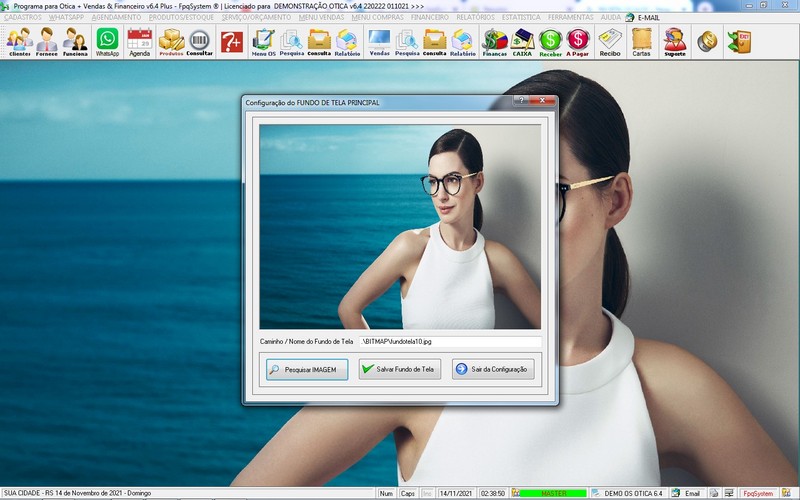The height and width of the screenshot is (500, 800).
Task: Click the 14/11/2021 date in status bar
Action: pos(456,493)
